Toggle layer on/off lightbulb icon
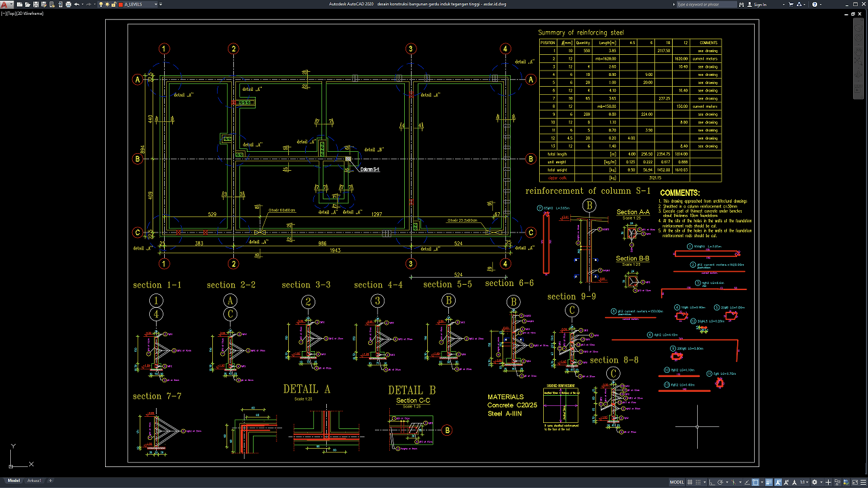The width and height of the screenshot is (868, 488). [x=101, y=4]
